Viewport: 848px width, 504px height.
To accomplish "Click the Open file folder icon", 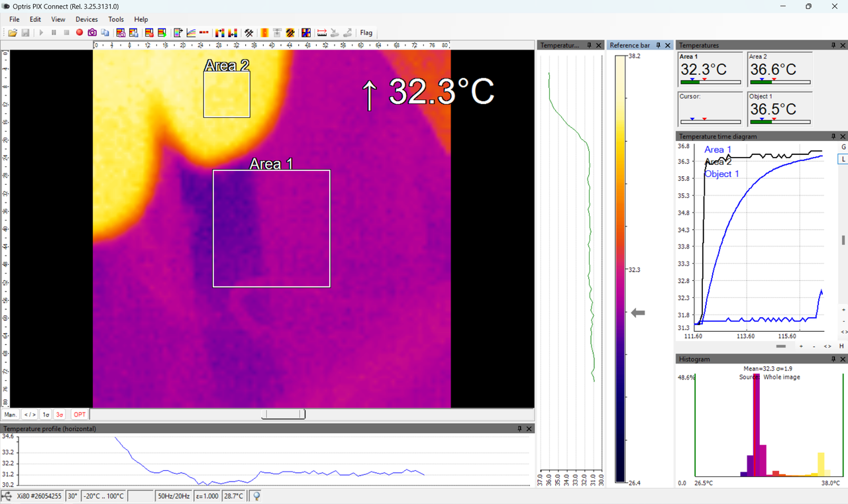I will coord(13,32).
